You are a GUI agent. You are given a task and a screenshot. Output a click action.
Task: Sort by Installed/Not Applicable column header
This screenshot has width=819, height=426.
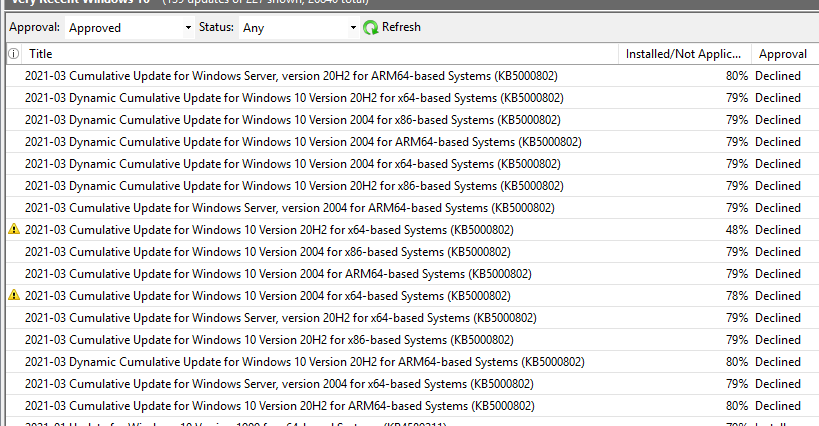tap(683, 54)
